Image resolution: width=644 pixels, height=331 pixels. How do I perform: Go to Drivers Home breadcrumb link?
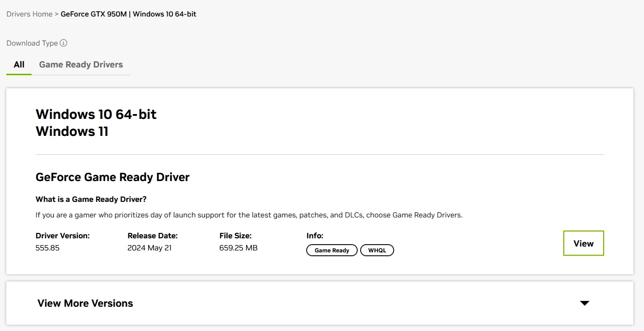[x=29, y=14]
